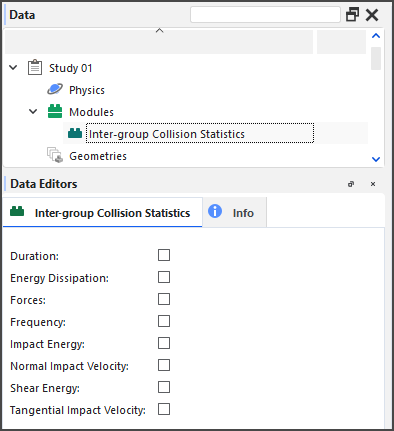Close the Data panel
The width and height of the screenshot is (394, 431).
tap(372, 15)
